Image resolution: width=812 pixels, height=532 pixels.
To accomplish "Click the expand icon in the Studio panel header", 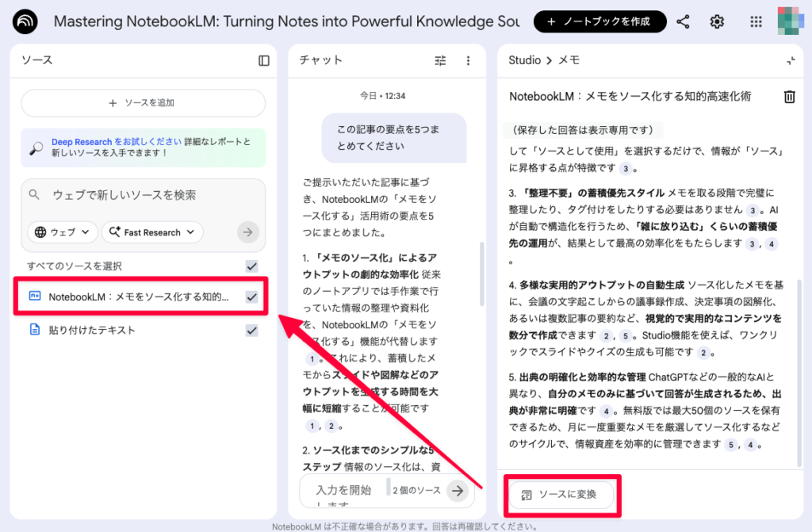I will 790,59.
